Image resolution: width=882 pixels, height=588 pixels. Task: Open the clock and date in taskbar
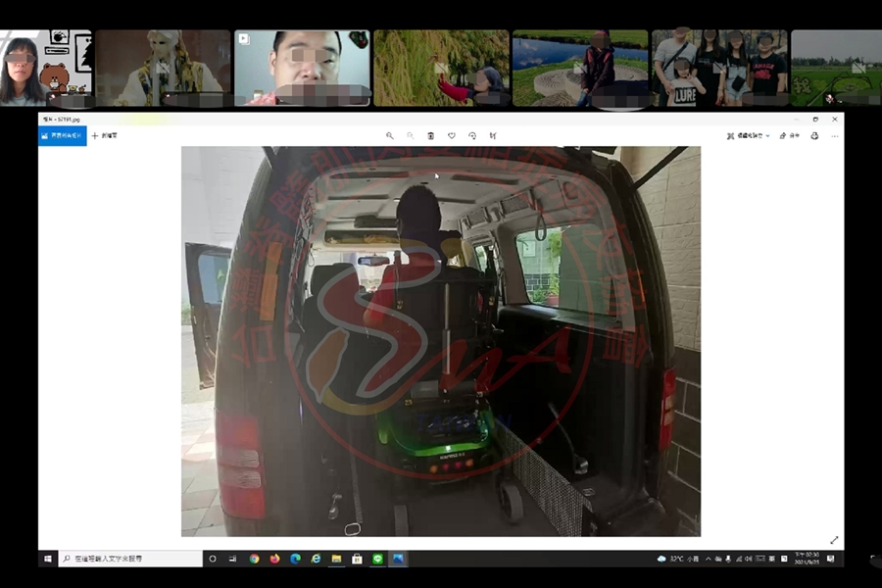coord(807,559)
